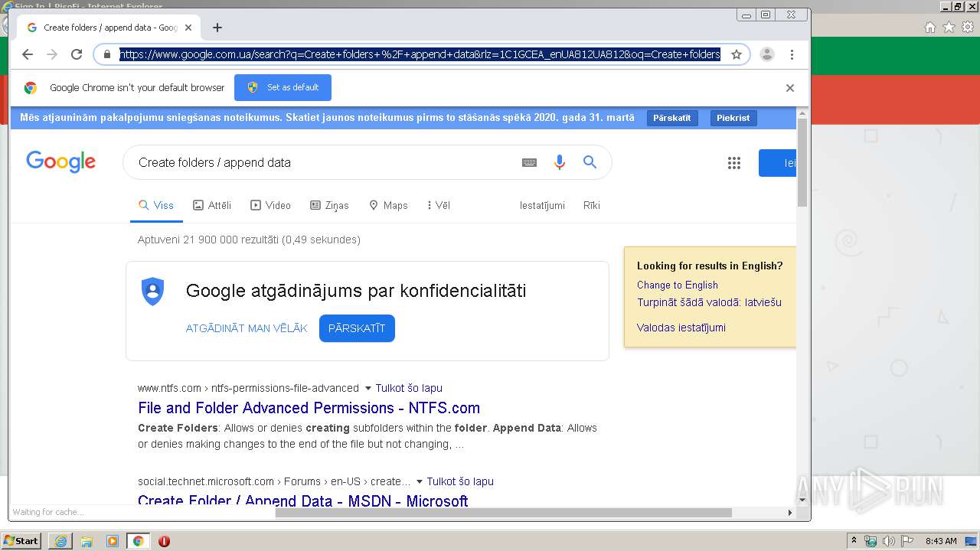Screen dimensions: 980x551
Task: Click Internet Explorer favorites star
Action: pyautogui.click(x=949, y=28)
